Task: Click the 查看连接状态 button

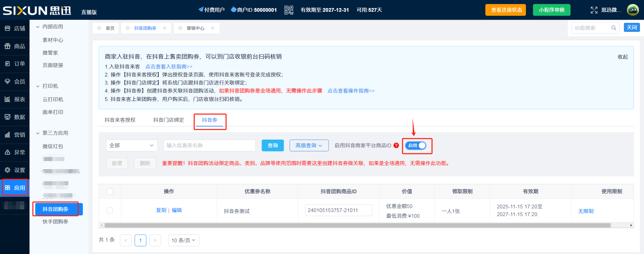Action: coord(505,10)
